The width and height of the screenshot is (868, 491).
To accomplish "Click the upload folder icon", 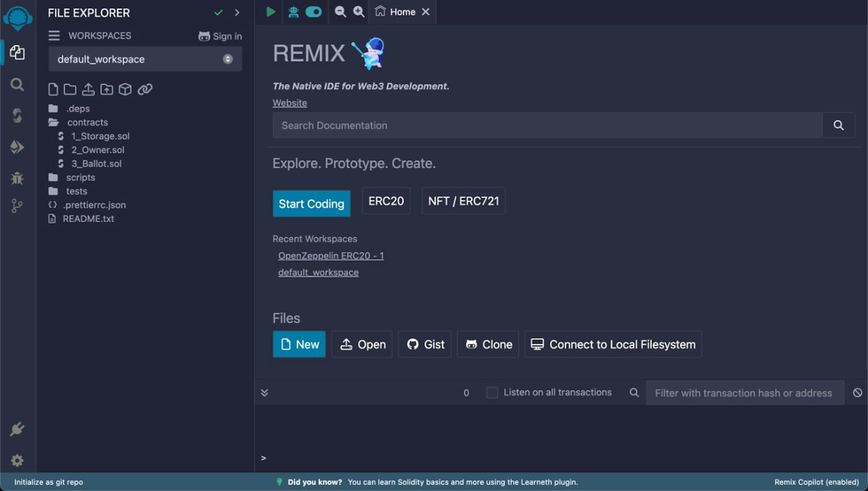I will tap(106, 89).
